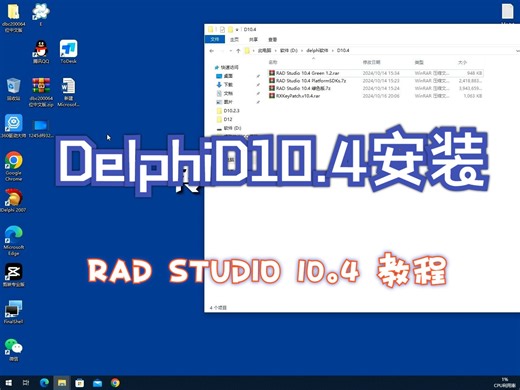Switch to the 查看 ribbon tab
Viewport: 520px width, 390px height.
coord(273,39)
